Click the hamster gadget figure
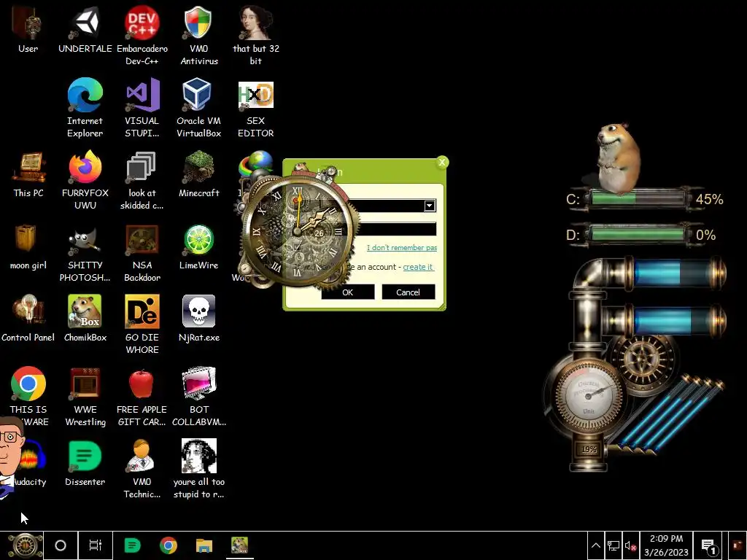Viewport: 747px width, 560px height. tap(619, 158)
